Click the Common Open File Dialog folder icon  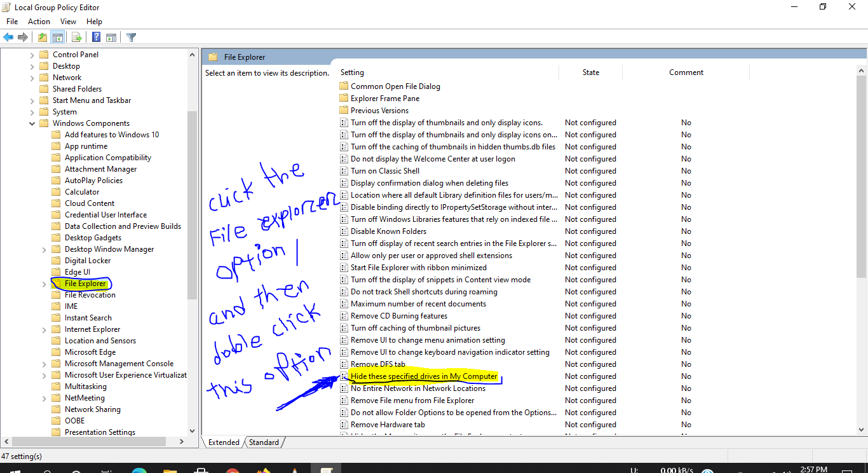tap(344, 86)
